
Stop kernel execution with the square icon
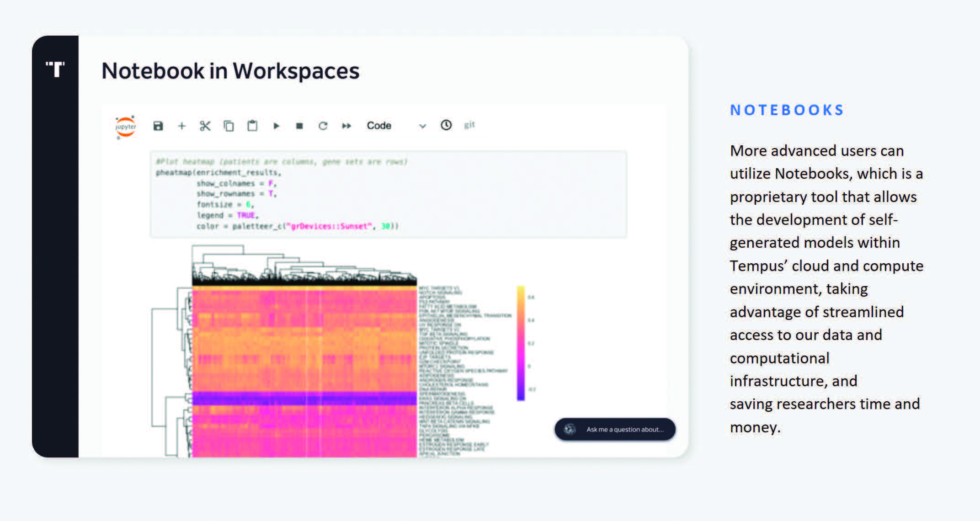(x=299, y=126)
